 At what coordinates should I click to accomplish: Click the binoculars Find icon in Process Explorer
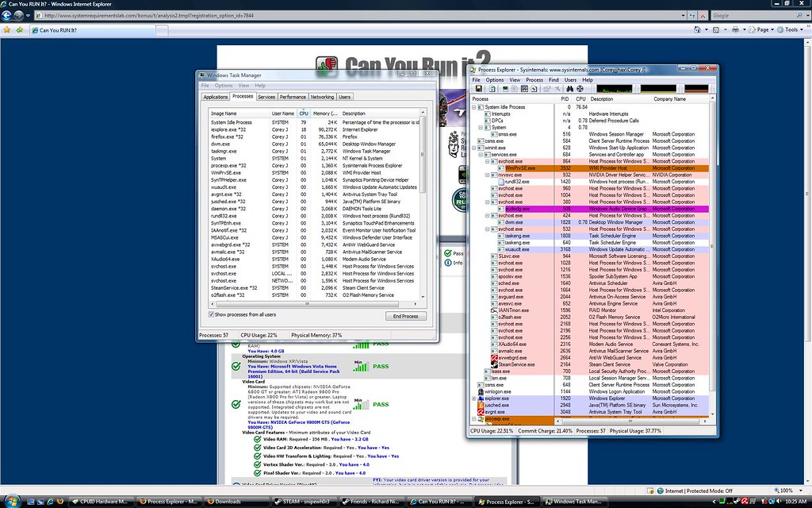pyautogui.click(x=569, y=89)
